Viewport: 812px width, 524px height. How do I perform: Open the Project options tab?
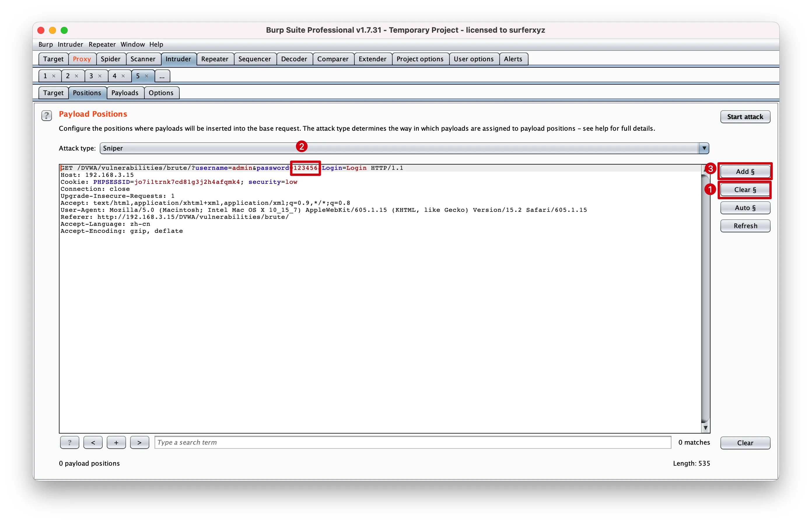tap(420, 59)
